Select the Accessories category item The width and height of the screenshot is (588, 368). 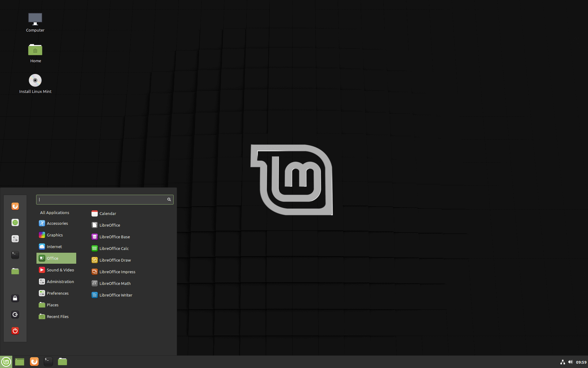(x=57, y=223)
